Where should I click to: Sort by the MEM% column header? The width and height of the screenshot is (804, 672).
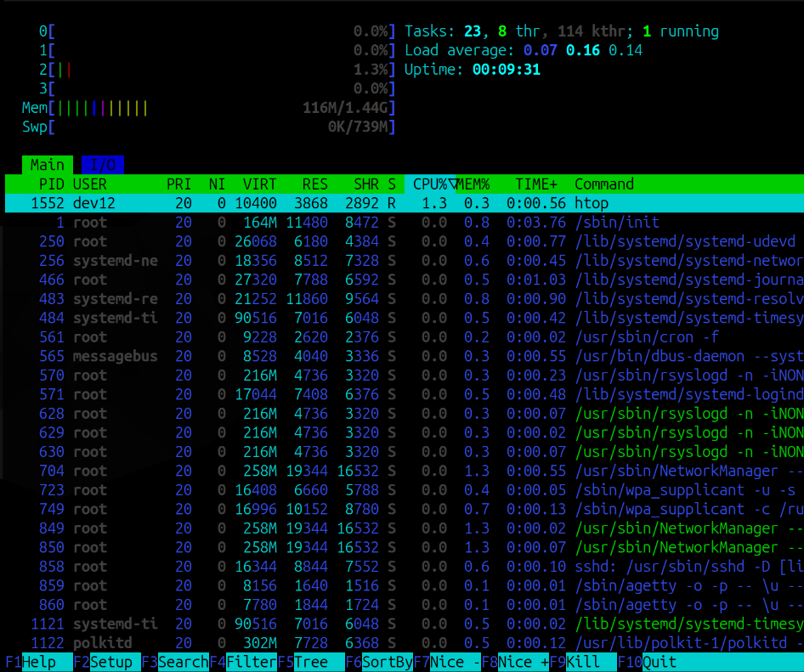[473, 184]
